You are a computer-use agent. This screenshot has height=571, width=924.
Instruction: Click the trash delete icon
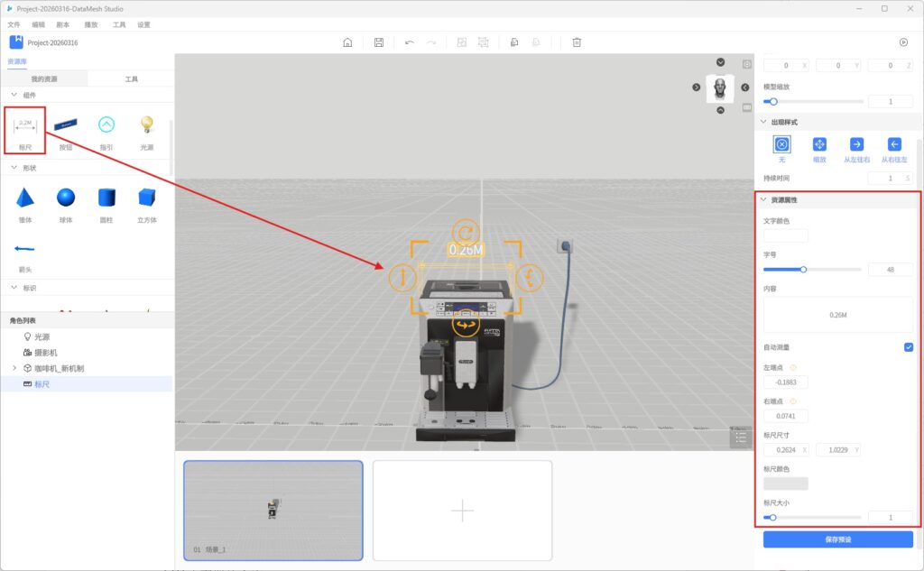(577, 42)
